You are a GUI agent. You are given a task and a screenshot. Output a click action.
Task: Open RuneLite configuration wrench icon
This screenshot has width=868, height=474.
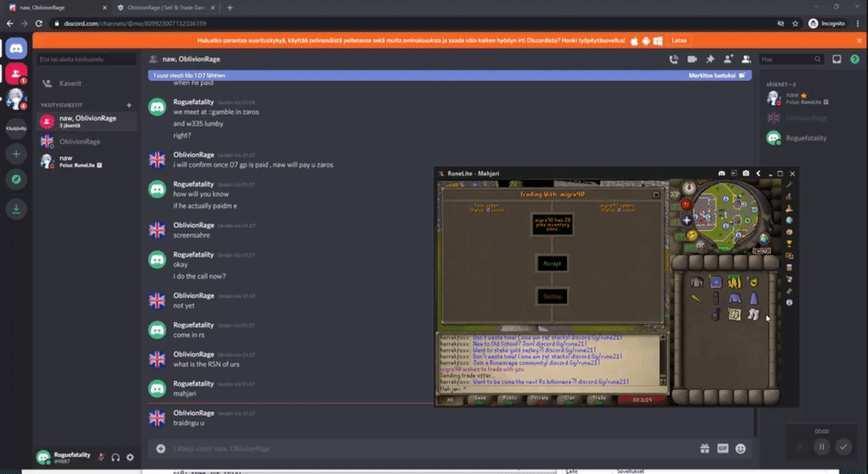(789, 186)
